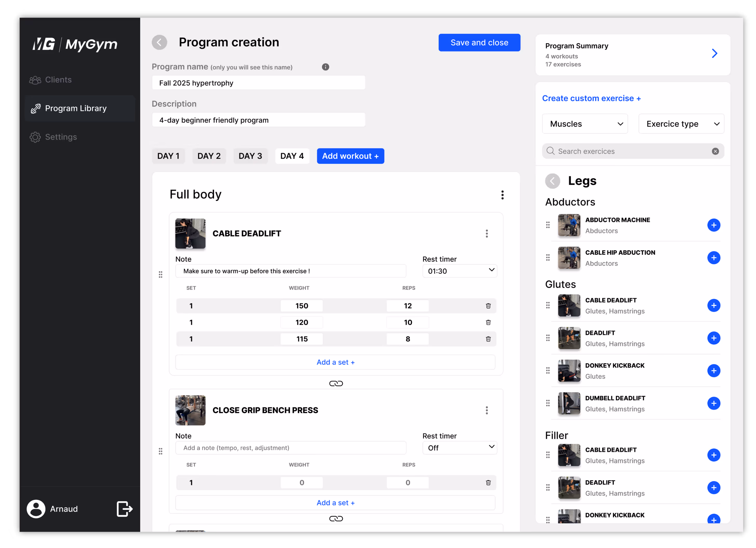Screen dimensions: 756x548
Task: Edit the 150 weight value
Action: pyautogui.click(x=301, y=306)
